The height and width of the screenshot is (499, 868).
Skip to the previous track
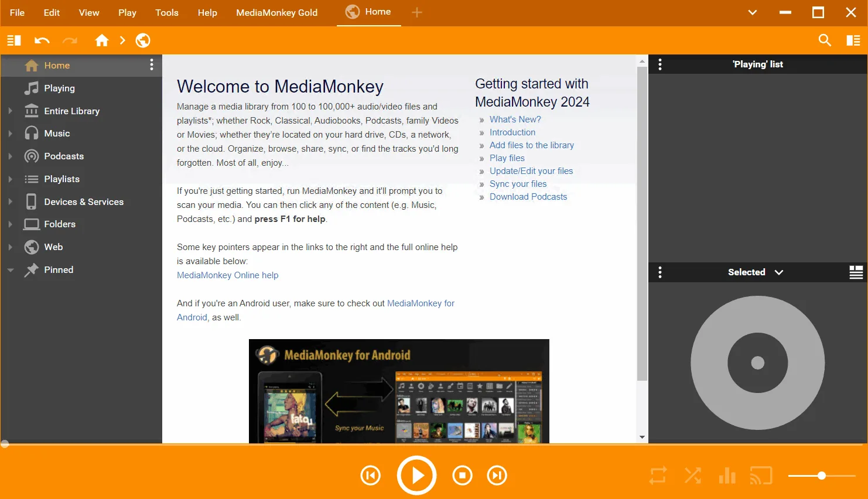(371, 476)
